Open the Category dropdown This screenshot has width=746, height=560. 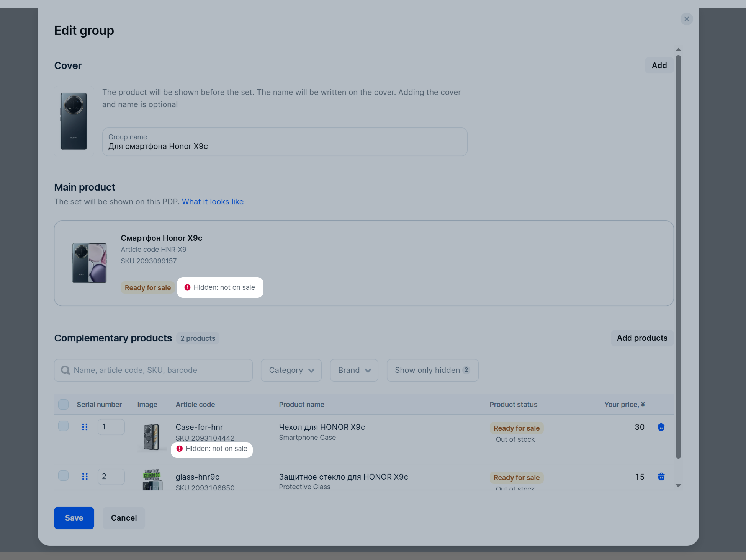pyautogui.click(x=291, y=370)
